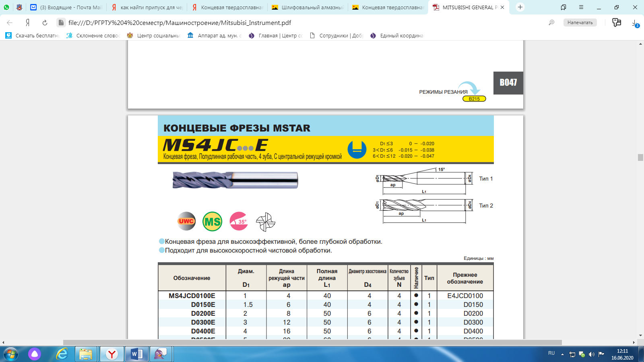Click the browser back arrow
Image resolution: width=644 pixels, height=362 pixels.
coord(10,23)
